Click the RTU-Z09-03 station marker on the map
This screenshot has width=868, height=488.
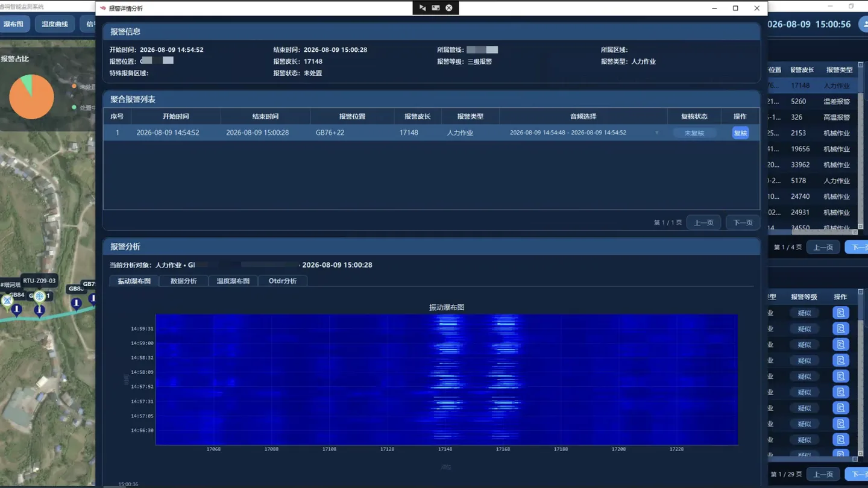coord(40,296)
